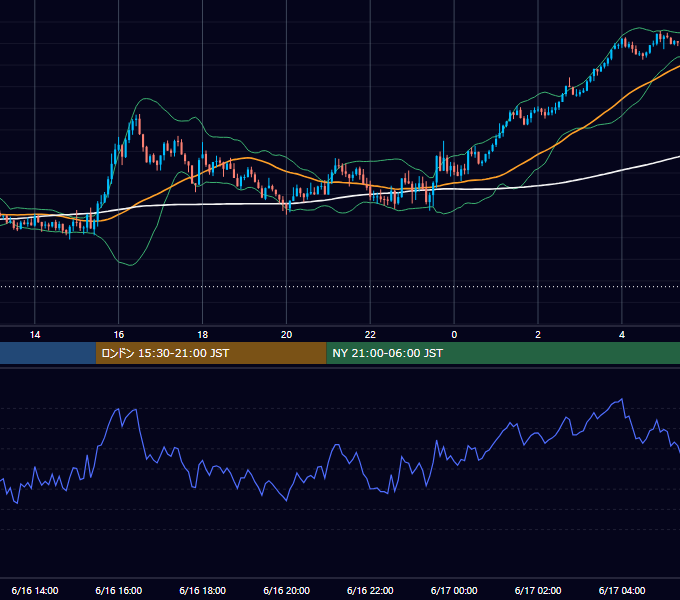680x600 pixels.
Task: Click the 6/16 16:00 date label
Action: 118,590
